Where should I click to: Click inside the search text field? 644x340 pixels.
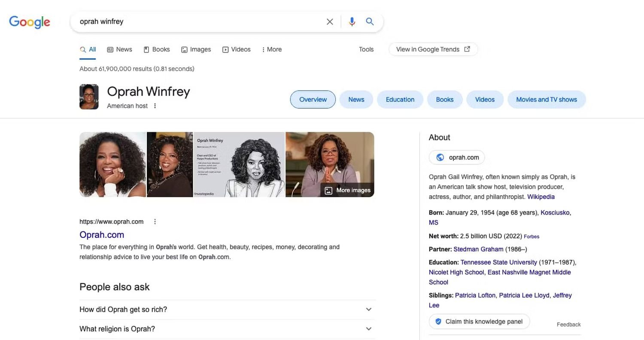click(197, 21)
